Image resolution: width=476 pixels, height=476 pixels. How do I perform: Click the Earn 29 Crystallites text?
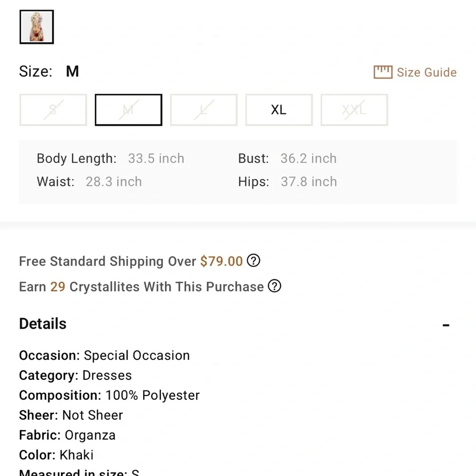click(x=141, y=287)
